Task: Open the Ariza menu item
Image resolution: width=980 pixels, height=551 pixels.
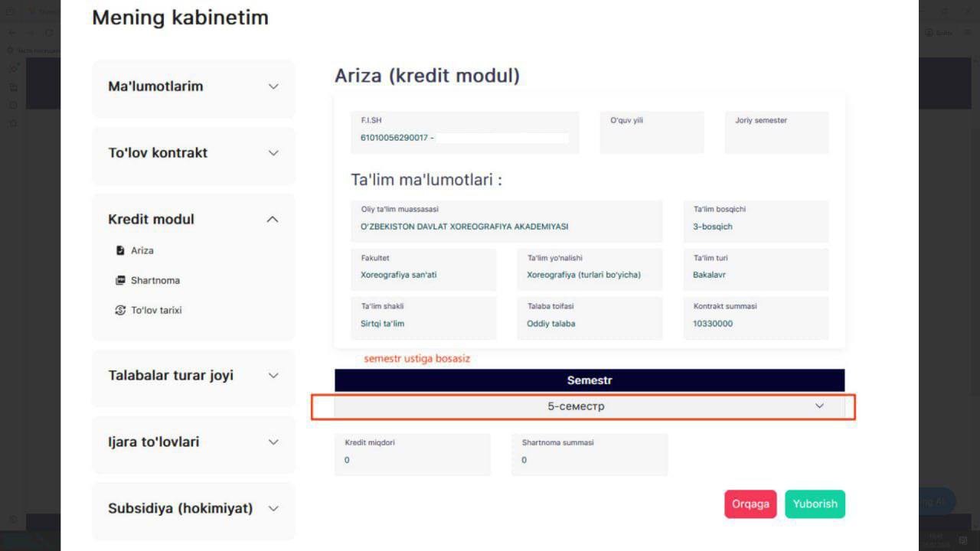Action: [142, 250]
